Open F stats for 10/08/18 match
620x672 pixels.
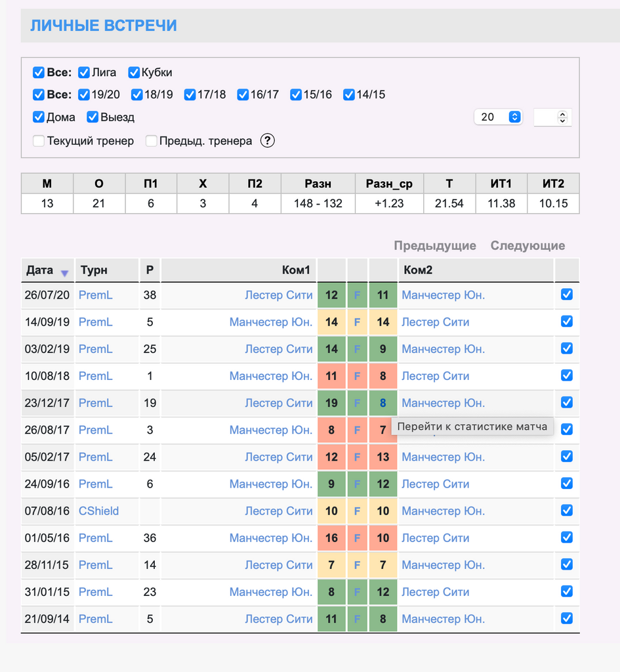(358, 376)
